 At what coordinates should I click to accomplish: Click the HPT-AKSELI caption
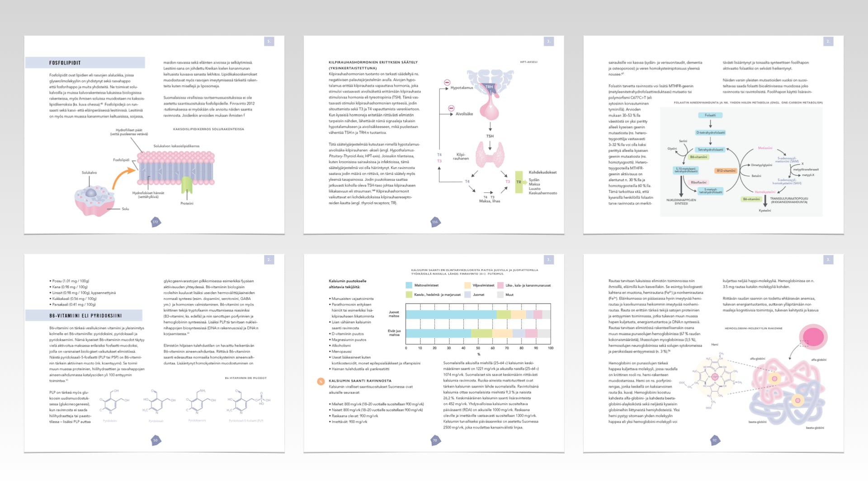[528, 62]
